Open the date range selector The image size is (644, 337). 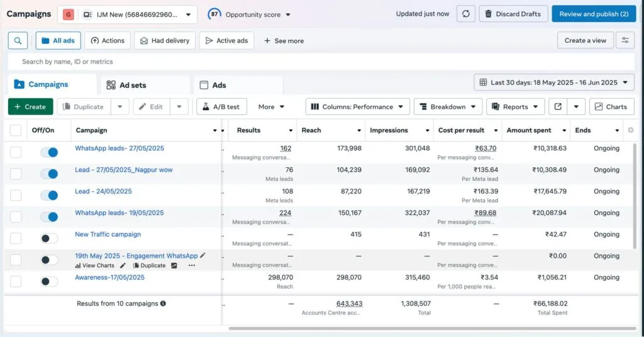554,82
